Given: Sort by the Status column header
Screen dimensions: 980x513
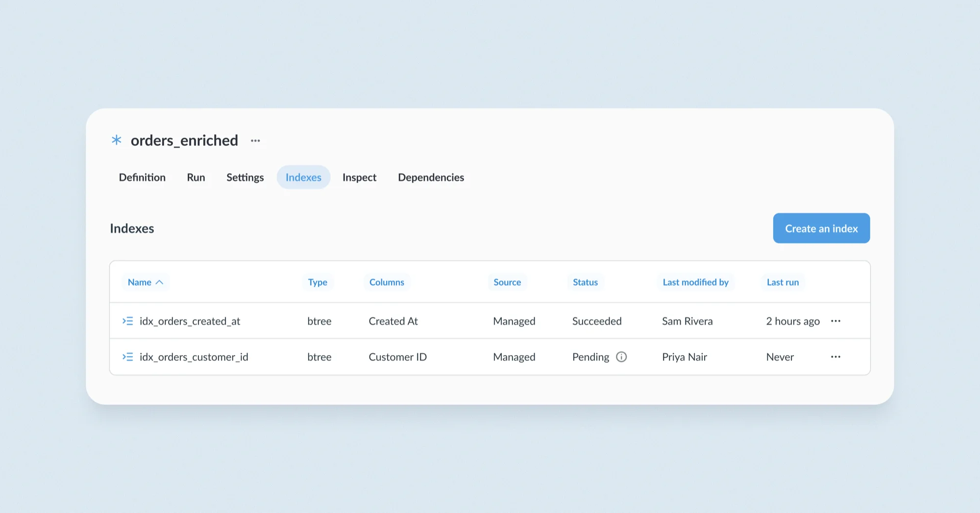Looking at the screenshot, I should [x=585, y=282].
